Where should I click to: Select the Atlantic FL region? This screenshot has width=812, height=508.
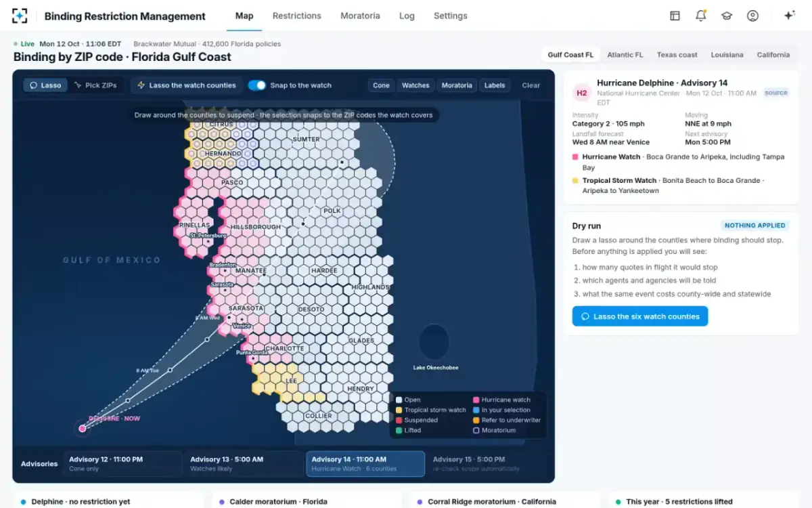click(625, 55)
